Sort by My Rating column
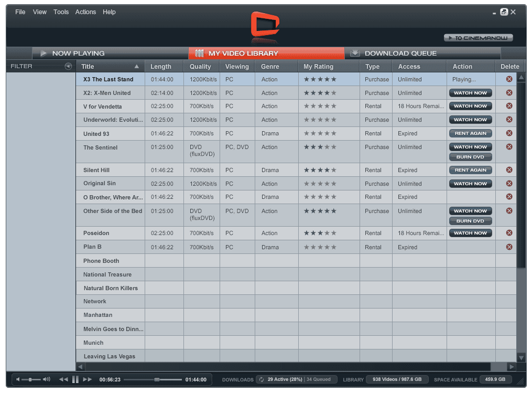This screenshot has height=393, width=532. 329,67
